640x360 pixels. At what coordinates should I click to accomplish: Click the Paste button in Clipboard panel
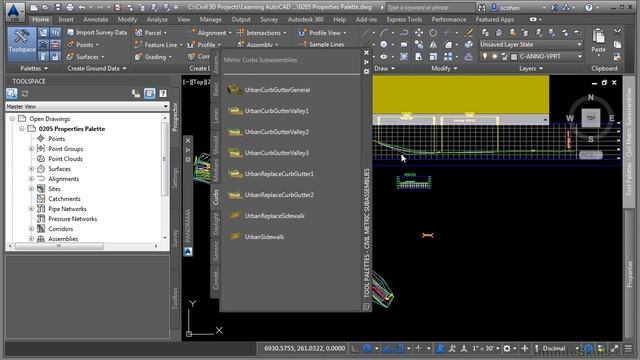coord(598,41)
